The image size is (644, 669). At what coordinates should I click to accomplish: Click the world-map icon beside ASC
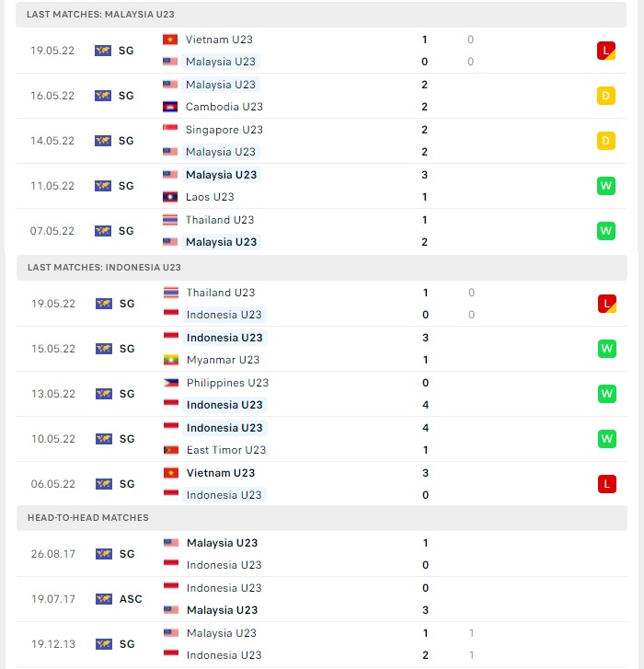coord(104,599)
